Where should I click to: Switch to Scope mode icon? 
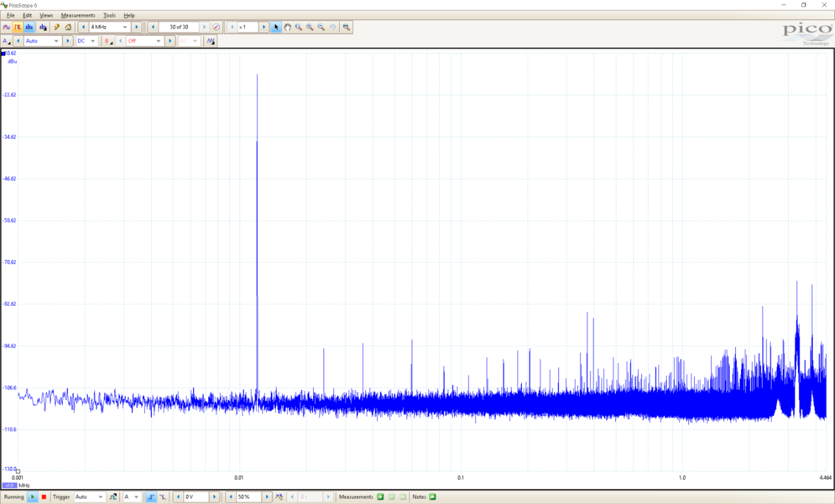click(7, 27)
